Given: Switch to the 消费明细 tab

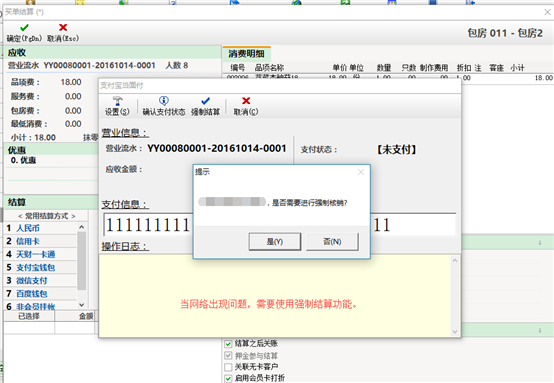Looking at the screenshot, I should point(246,54).
